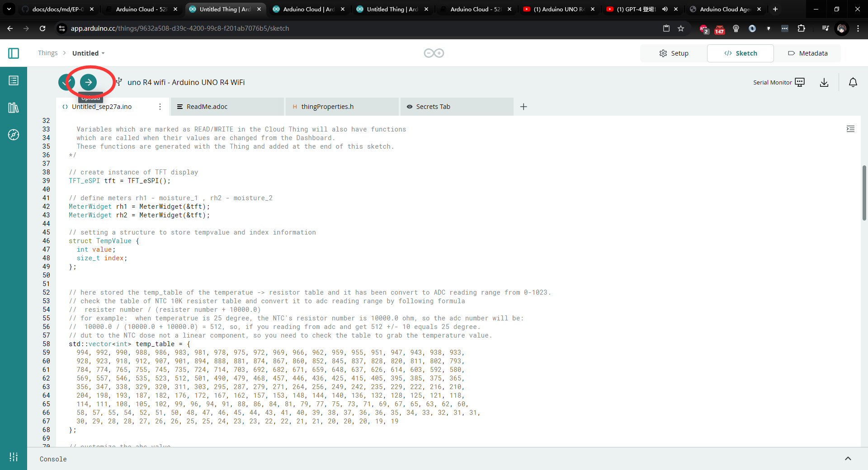Open the Chrome profile avatar
This screenshot has width=868, height=470.
pyautogui.click(x=842, y=28)
